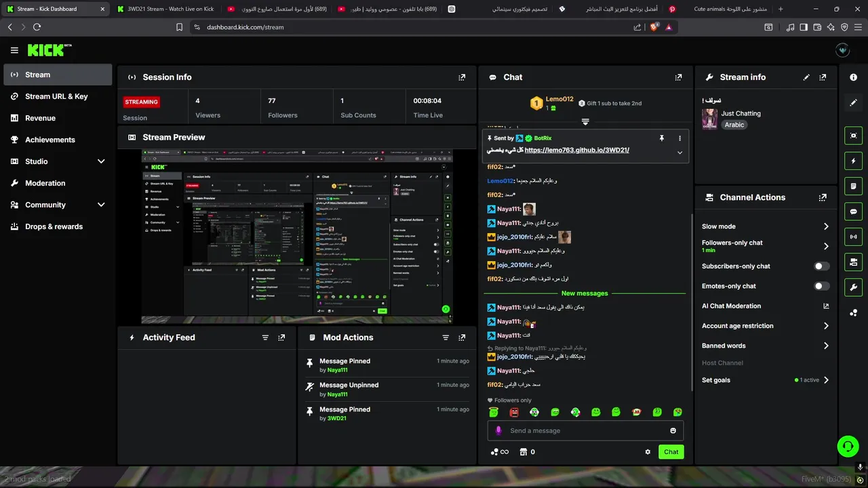The height and width of the screenshot is (488, 868).
Task: Click 3WD21 in the Message Pinned entry
Action: point(336,419)
